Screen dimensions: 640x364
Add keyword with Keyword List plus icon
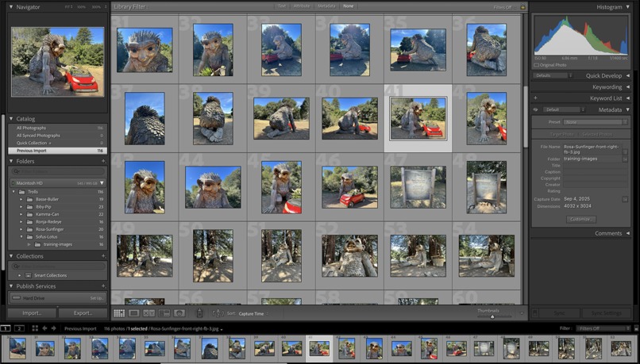[535, 98]
